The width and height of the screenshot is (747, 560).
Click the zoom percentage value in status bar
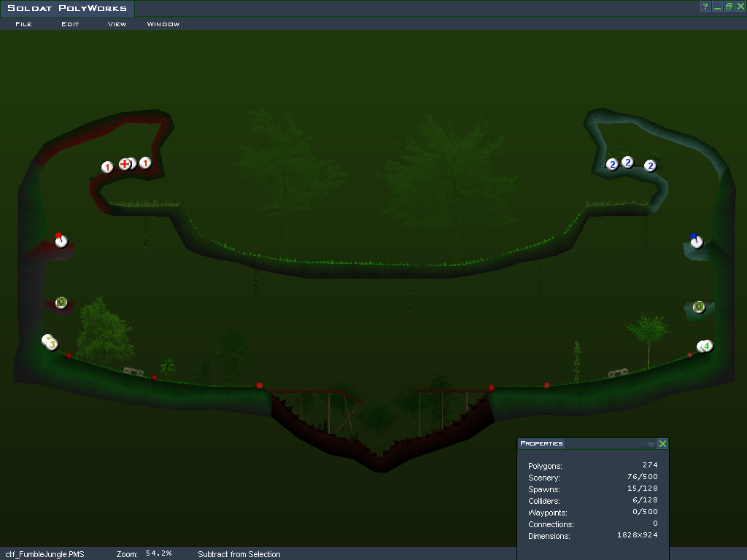click(158, 553)
